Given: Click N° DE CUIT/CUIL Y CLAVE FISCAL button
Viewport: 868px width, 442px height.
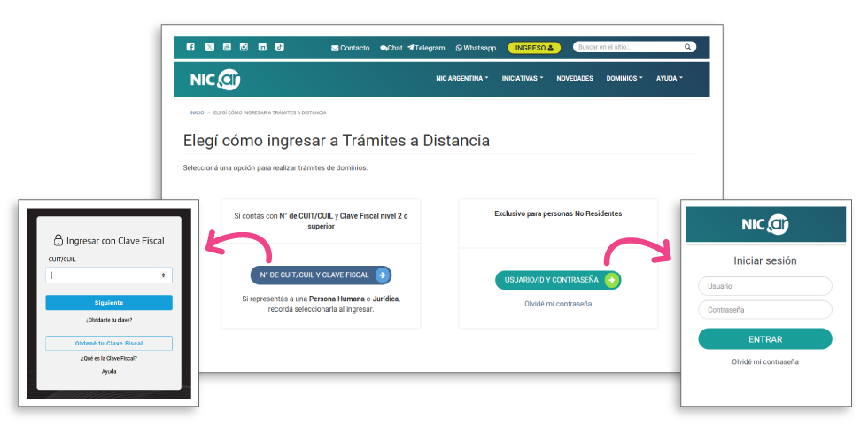Looking at the screenshot, I should click(x=321, y=275).
